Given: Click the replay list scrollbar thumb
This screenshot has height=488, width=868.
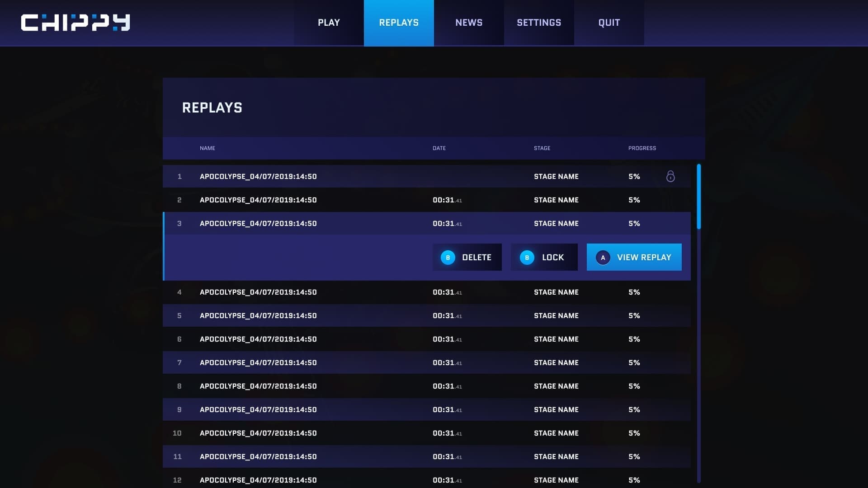Looking at the screenshot, I should [x=699, y=197].
